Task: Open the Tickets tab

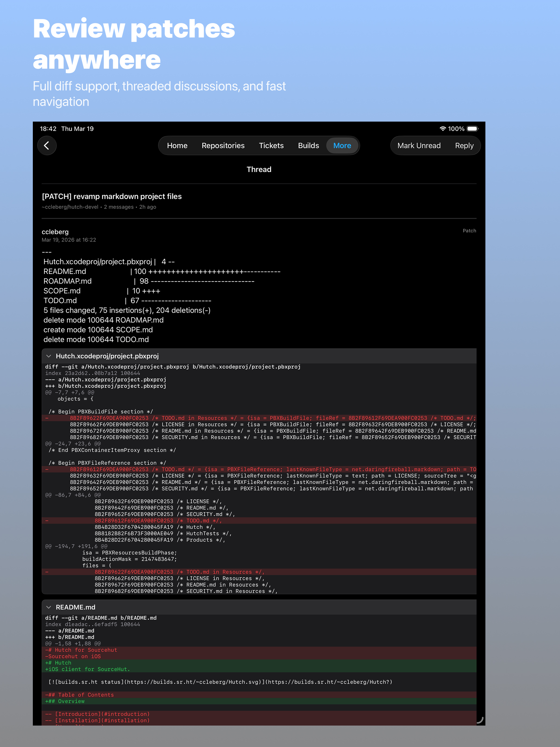Action: pos(271,145)
